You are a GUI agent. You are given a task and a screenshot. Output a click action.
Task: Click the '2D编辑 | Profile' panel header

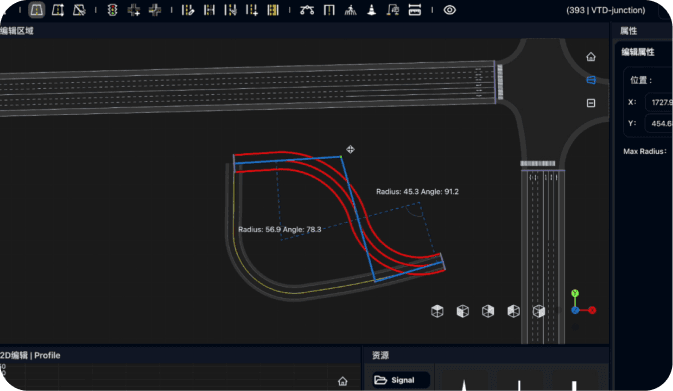point(30,355)
